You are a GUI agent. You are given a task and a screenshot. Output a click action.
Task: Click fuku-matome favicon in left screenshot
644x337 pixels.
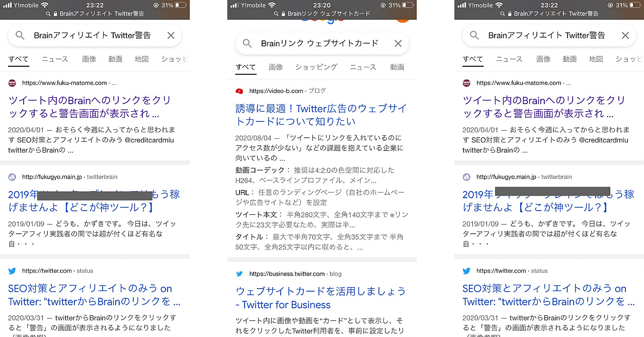tap(12, 83)
